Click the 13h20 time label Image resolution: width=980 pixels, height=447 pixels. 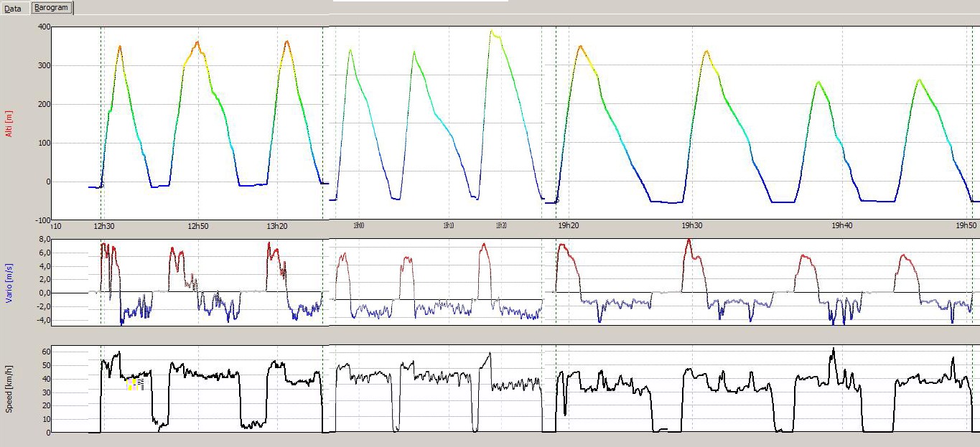pos(277,226)
